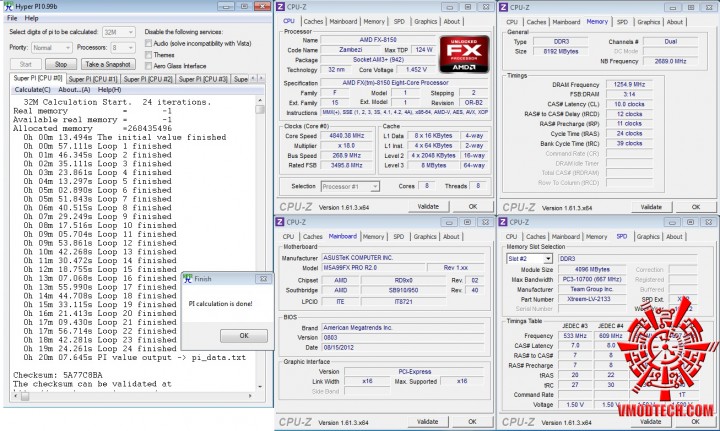Open the Mainboard tab in CPU-Z CPU window
Viewport: 720px width, 431px height.
343,21
